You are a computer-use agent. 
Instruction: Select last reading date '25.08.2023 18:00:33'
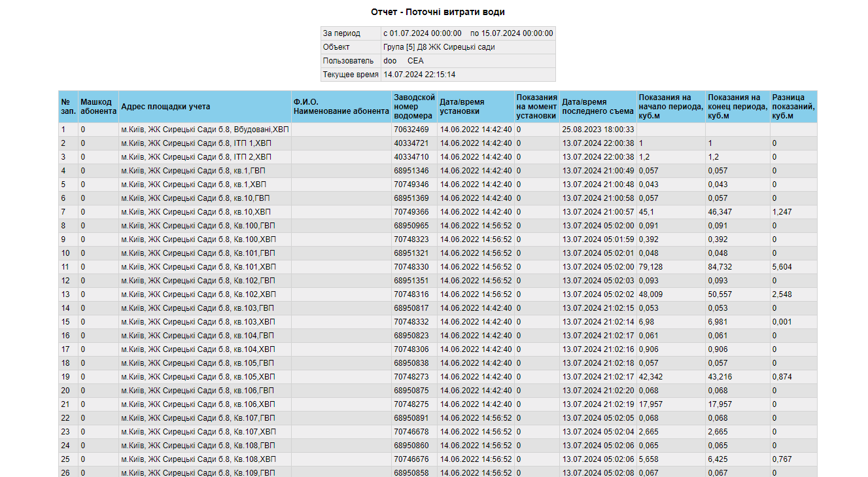click(598, 130)
